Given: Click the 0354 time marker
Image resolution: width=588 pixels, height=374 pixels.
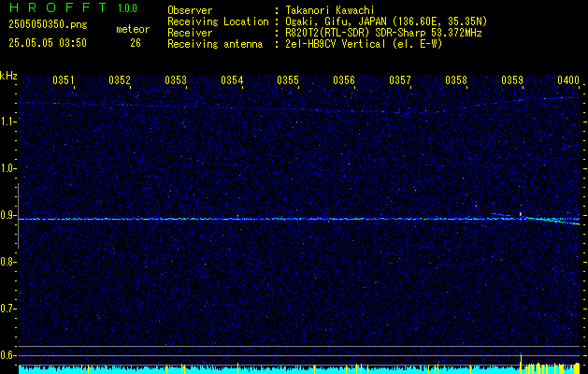Looking at the screenshot, I should click(232, 80).
